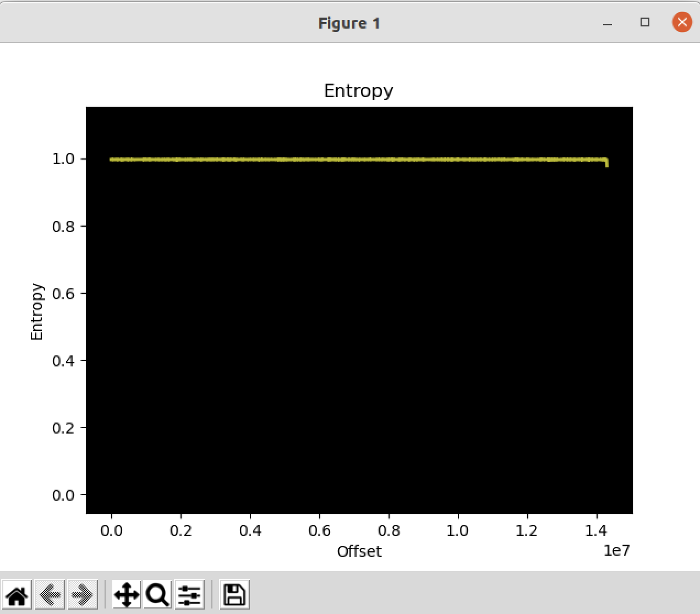Click the 'Figure 1' window title bar
This screenshot has height=614, width=700.
349,23
